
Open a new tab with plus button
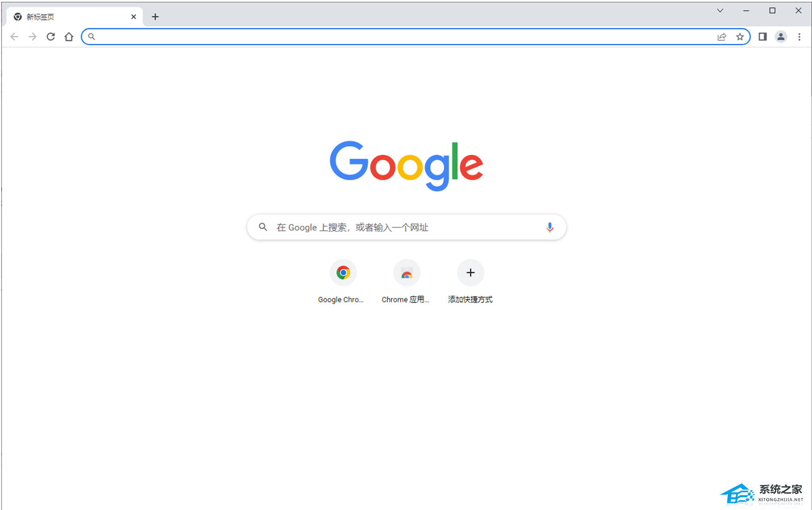pyautogui.click(x=155, y=17)
